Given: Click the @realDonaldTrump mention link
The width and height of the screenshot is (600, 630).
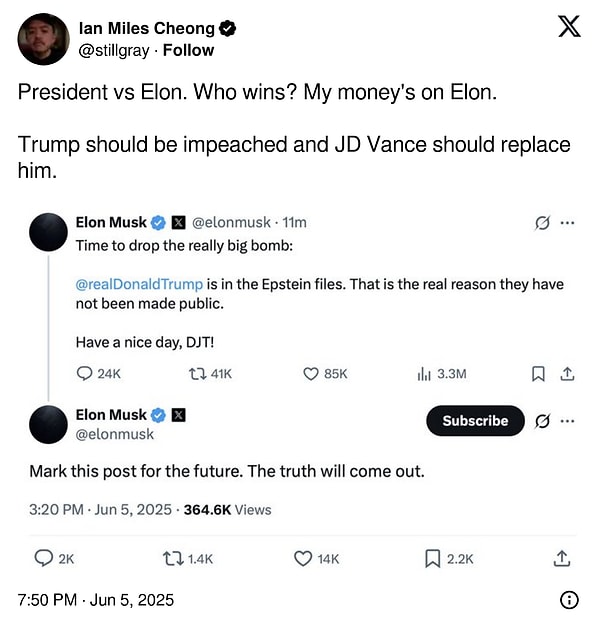Looking at the screenshot, I should point(139,284).
